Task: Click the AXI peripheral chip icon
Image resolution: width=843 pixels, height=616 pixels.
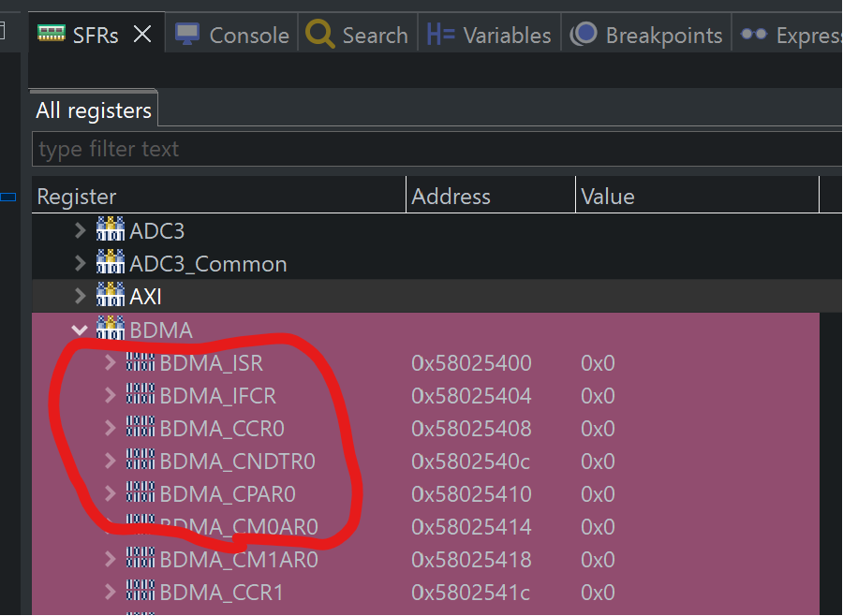Action: point(110,297)
